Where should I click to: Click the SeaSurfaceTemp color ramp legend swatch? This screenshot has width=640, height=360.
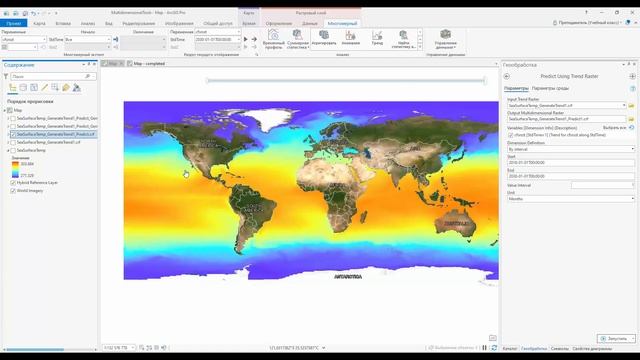pos(15,169)
